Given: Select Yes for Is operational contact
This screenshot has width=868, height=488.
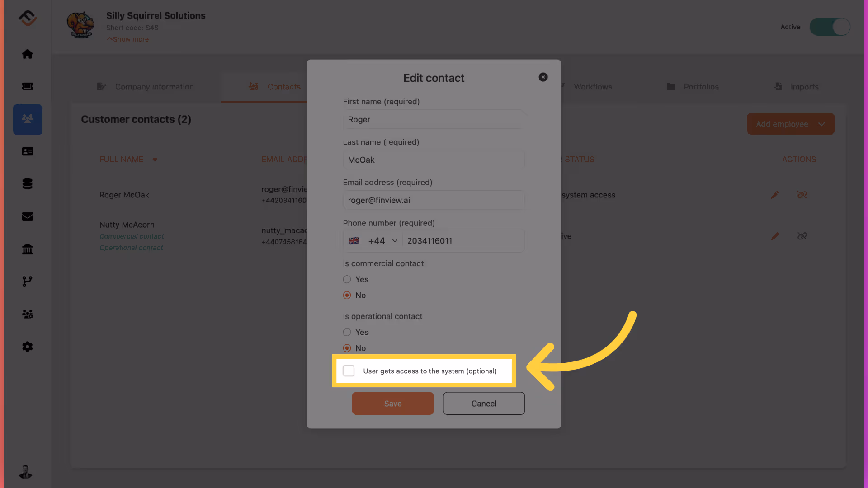Looking at the screenshot, I should (347, 332).
